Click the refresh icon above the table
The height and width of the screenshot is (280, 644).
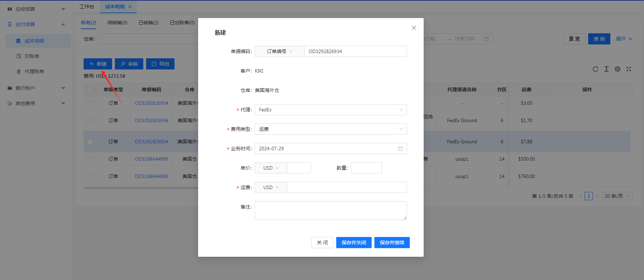coord(595,69)
